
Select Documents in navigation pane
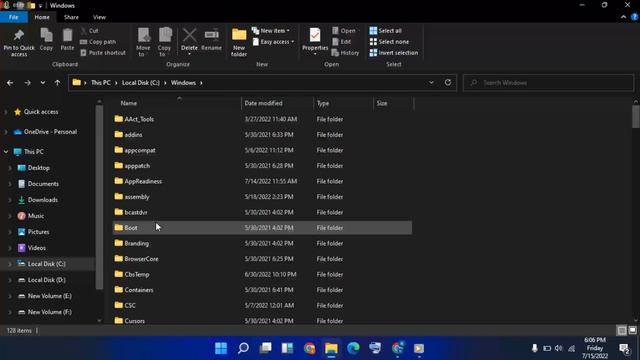(43, 184)
